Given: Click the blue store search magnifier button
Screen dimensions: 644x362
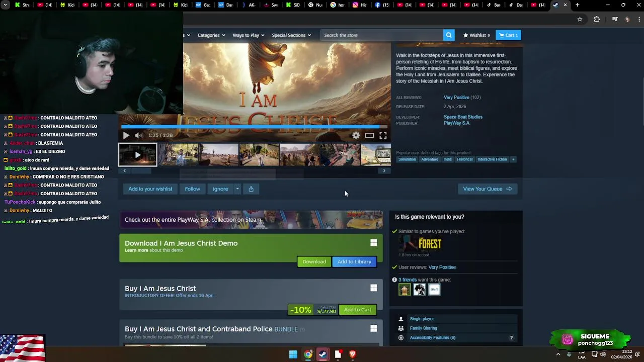Looking at the screenshot, I should pos(448,35).
